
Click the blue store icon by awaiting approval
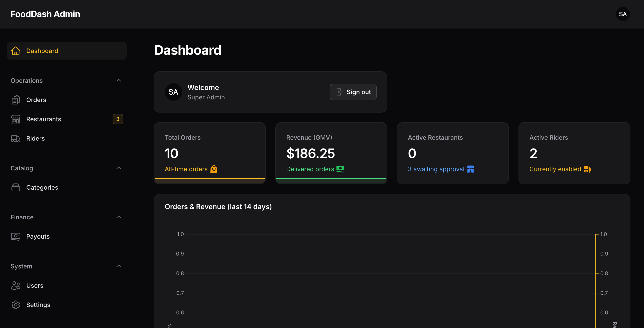471,169
